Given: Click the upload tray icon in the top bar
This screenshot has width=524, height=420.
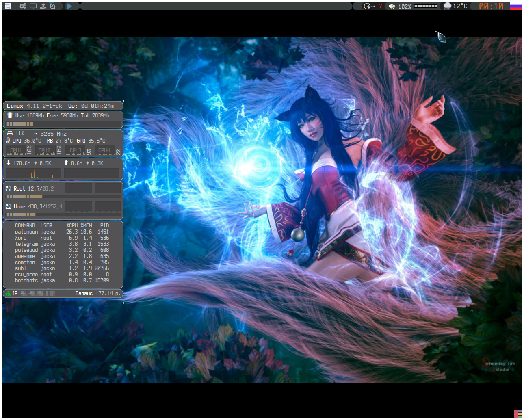Looking at the screenshot, I should click(43, 6).
